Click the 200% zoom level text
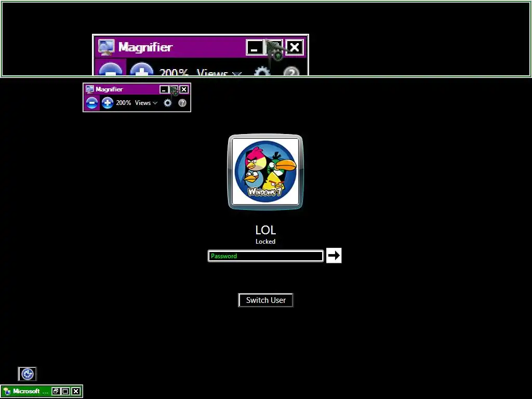The image size is (532, 399). coord(124,103)
